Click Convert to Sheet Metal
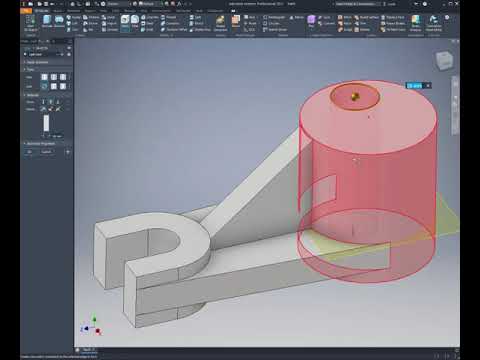Screen dimensions: 480x360 click(434, 23)
